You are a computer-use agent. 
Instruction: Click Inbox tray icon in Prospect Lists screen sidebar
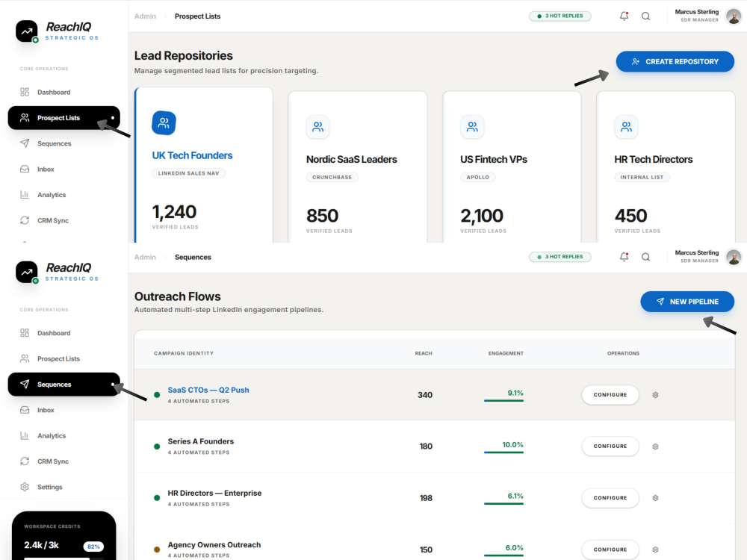(x=25, y=169)
